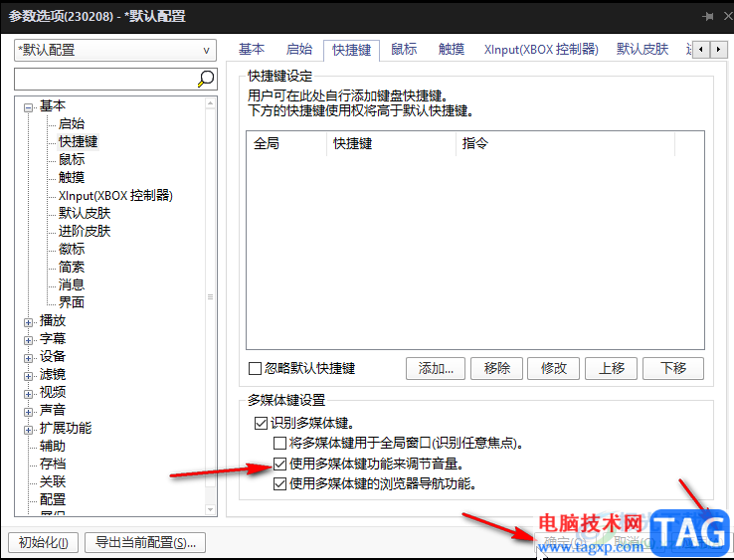Select 默认皮肤 in the settings tree
Screen dimensions: 734x560
pyautogui.click(x=85, y=213)
